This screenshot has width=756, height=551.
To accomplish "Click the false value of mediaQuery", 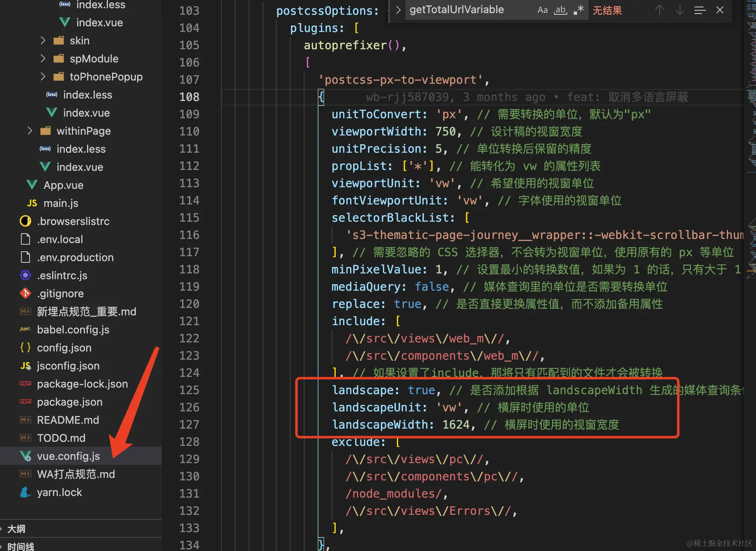I will click(432, 287).
